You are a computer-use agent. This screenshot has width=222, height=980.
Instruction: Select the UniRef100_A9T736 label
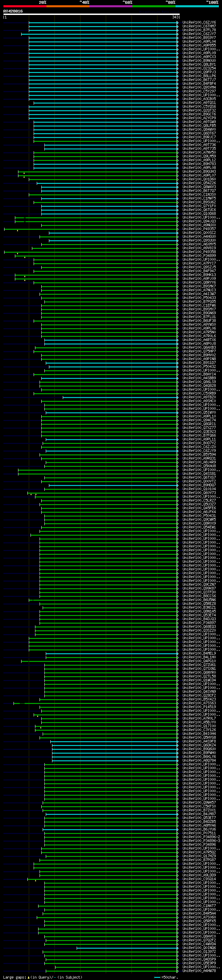click(199, 145)
